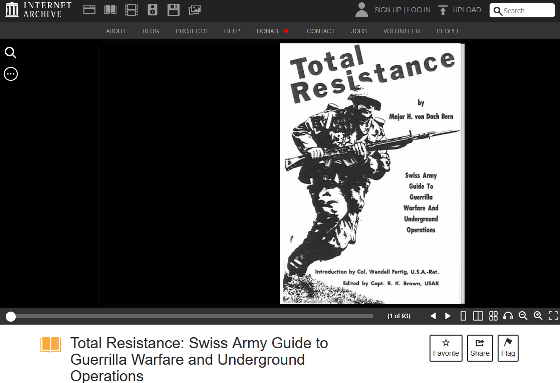
Task: Click the UPLOAD link
Action: 467,10
